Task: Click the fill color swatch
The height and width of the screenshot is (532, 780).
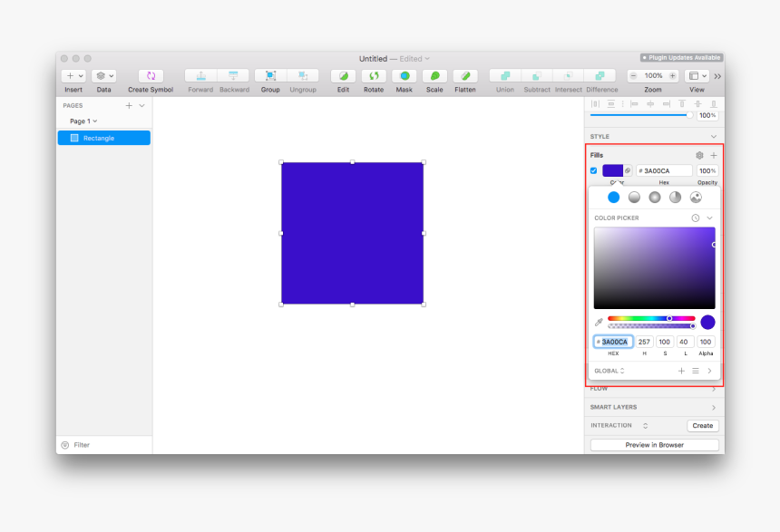Action: coord(612,170)
